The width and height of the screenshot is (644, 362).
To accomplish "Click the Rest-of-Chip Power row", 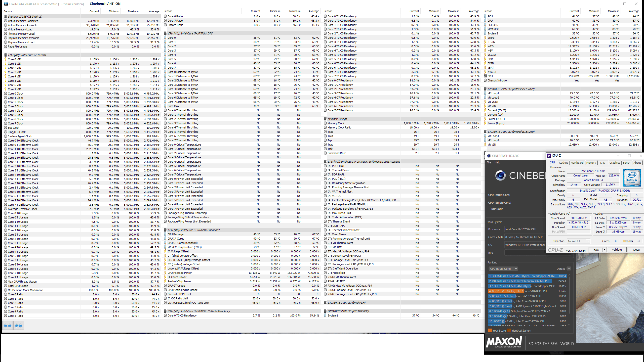I will pos(242,281).
